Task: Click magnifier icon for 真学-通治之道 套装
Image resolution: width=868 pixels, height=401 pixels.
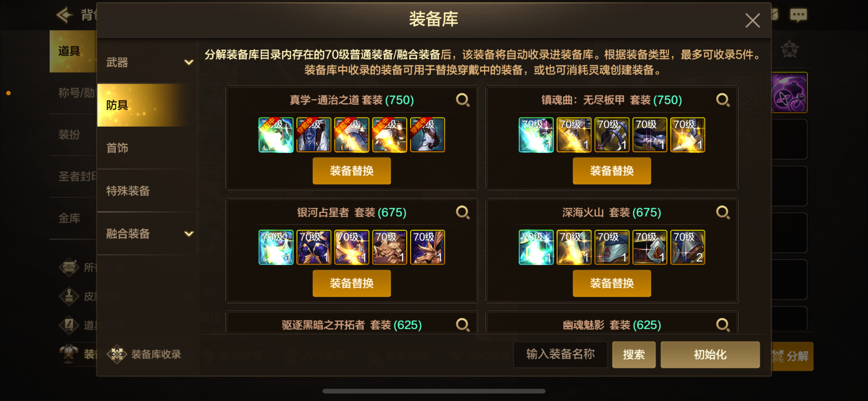Action: tap(463, 100)
